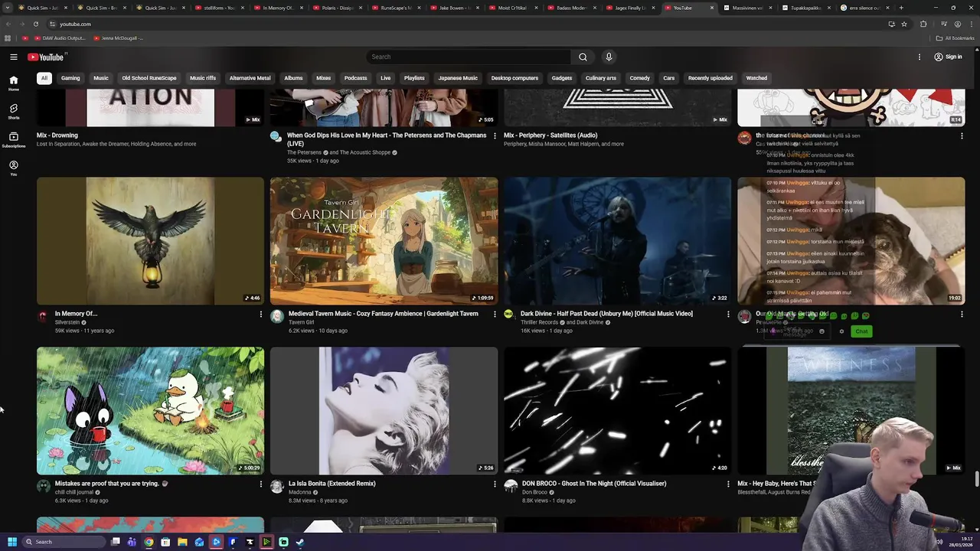Select the Recently uploaded chip

pos(710,78)
